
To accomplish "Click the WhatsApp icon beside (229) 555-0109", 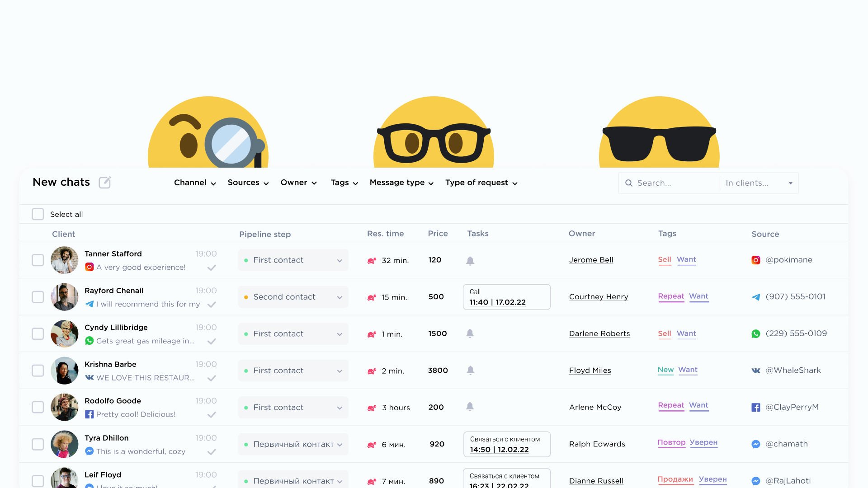I will [756, 334].
